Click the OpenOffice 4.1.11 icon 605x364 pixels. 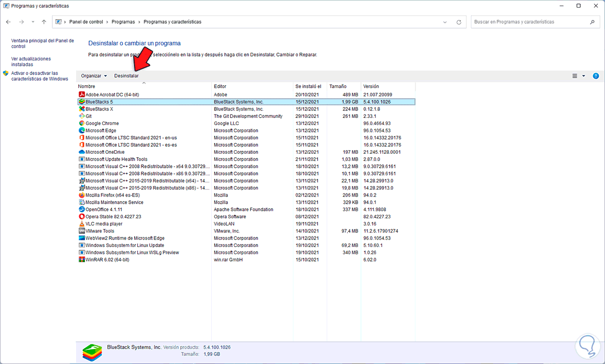point(82,209)
